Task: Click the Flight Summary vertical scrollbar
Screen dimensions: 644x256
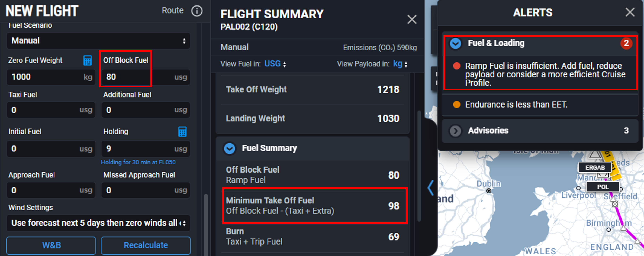Action: [419, 166]
